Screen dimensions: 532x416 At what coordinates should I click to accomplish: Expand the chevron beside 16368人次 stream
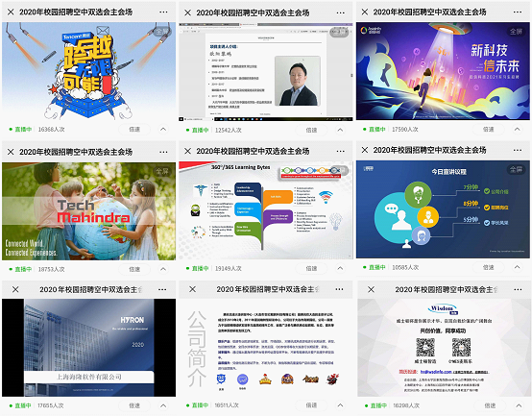point(163,130)
